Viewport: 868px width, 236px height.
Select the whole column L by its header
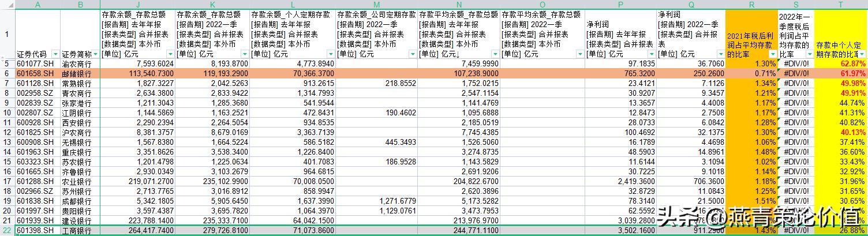tap(292, 5)
